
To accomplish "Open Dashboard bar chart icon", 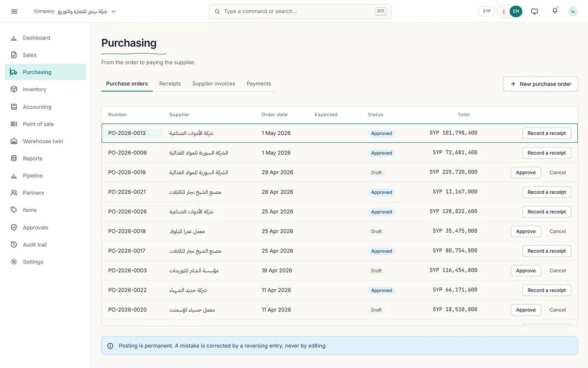I will click(x=14, y=38).
